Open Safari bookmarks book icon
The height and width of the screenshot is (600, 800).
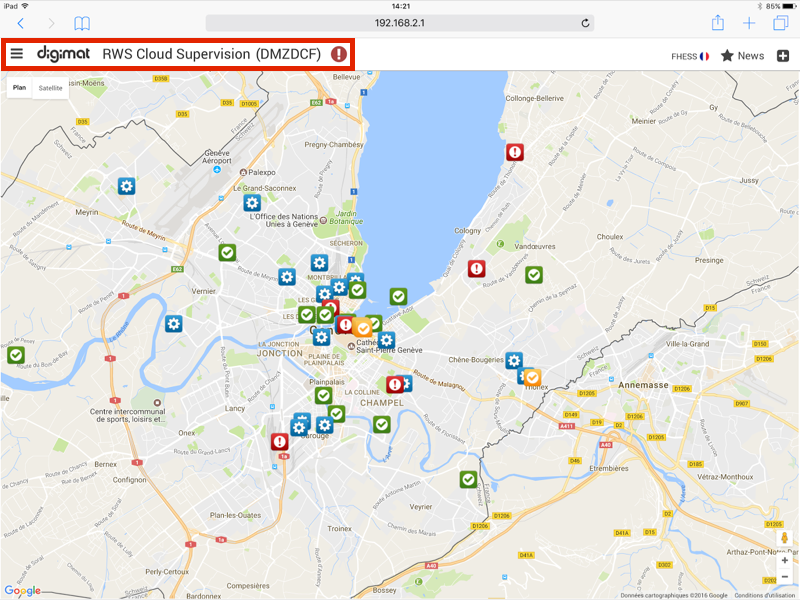(82, 23)
